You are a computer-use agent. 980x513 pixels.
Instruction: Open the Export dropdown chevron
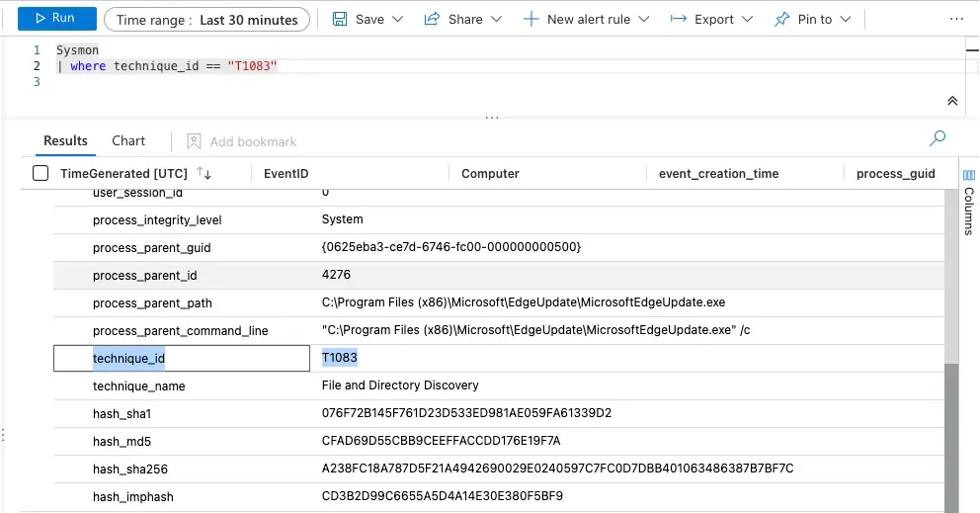[x=747, y=20]
